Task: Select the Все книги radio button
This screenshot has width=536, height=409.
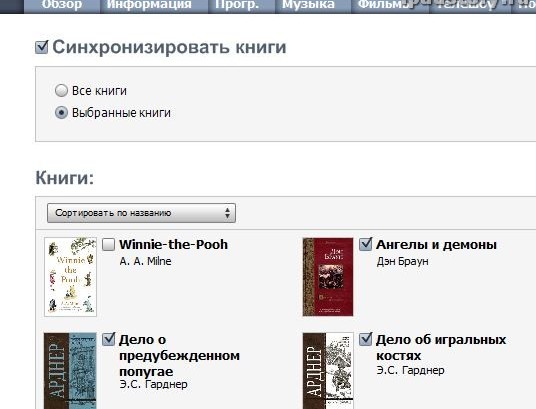Action: coord(62,91)
